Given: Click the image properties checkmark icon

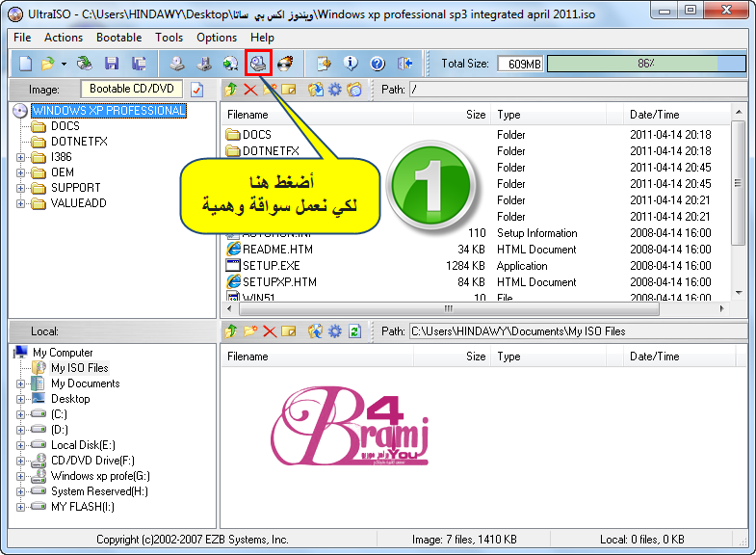Looking at the screenshot, I should (197, 90).
